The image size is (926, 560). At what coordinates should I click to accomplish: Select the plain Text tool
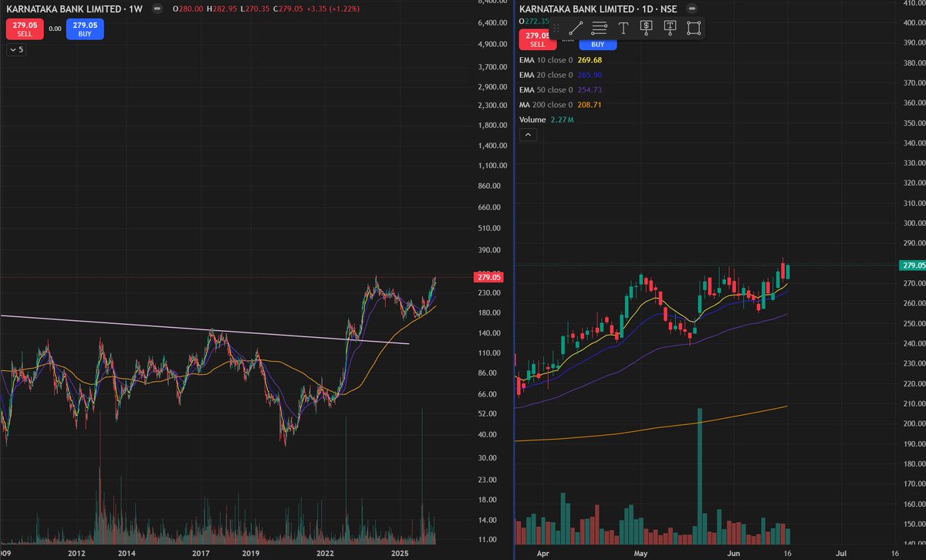(x=624, y=29)
